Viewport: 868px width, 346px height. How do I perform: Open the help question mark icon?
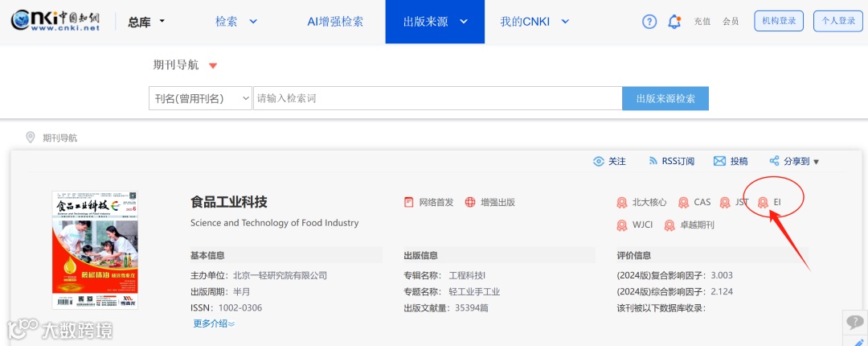tap(649, 22)
